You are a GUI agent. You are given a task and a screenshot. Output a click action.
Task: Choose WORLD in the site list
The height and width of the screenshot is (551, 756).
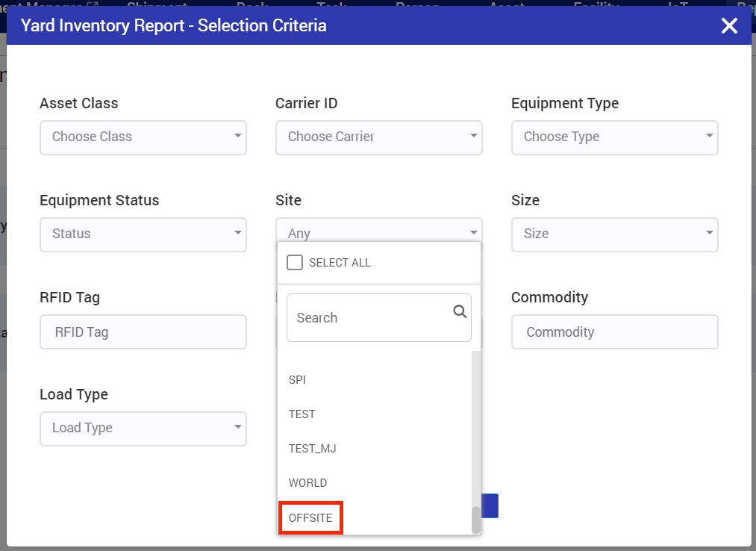click(x=307, y=483)
